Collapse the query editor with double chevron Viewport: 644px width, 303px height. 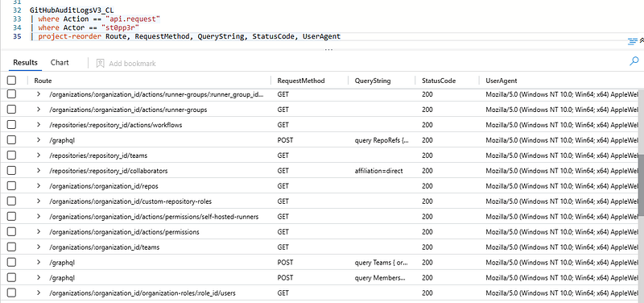pyautogui.click(x=642, y=40)
